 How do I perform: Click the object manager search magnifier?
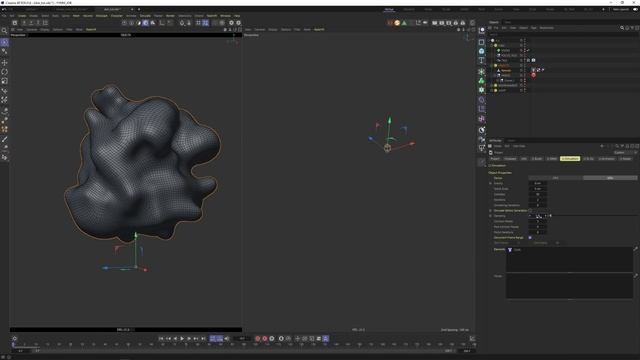click(622, 28)
